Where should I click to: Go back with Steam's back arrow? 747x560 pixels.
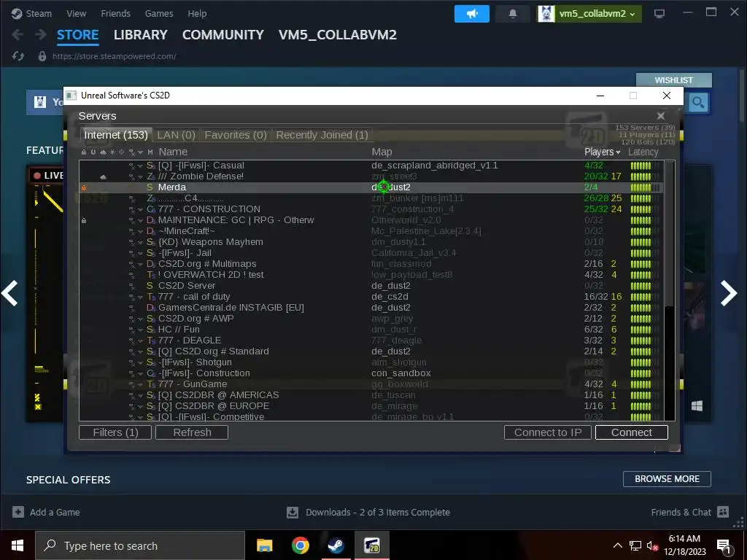(x=18, y=35)
